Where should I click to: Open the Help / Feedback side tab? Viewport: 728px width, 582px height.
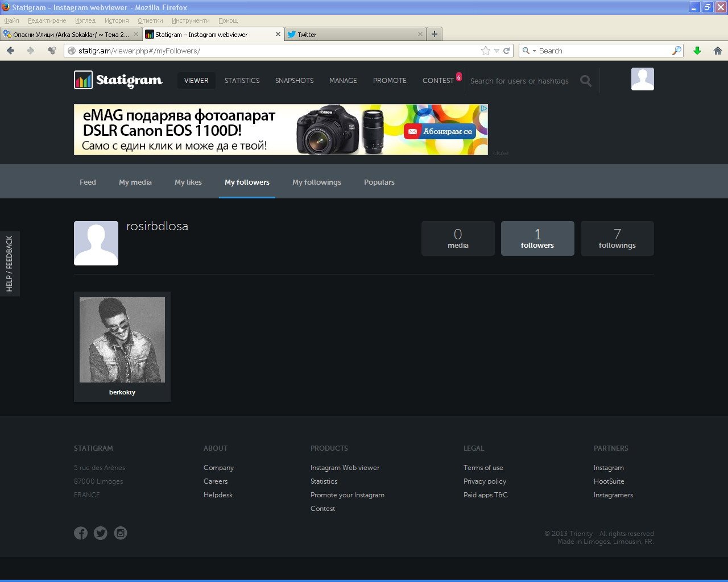pyautogui.click(x=9, y=264)
